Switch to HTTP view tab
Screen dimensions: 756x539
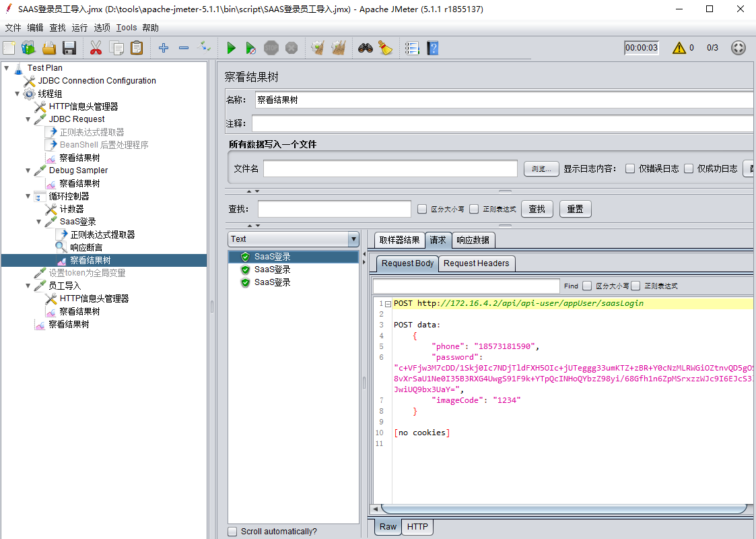point(417,526)
